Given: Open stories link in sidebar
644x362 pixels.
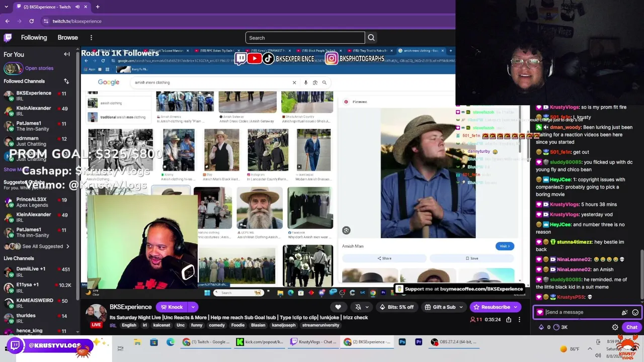Looking at the screenshot, I should pos(39,68).
